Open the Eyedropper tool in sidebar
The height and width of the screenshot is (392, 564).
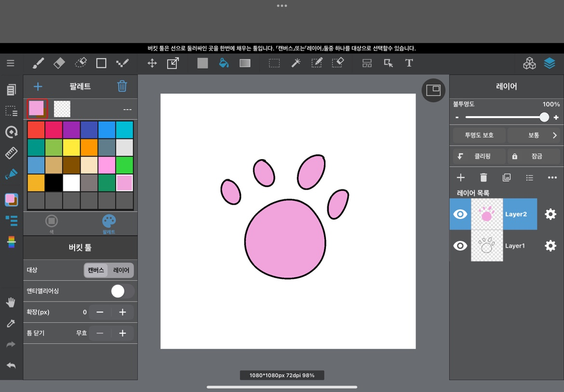(11, 324)
